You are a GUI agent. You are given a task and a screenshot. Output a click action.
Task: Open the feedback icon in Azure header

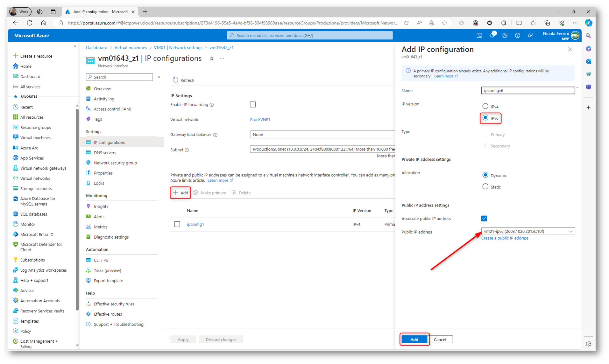pyautogui.click(x=530, y=35)
